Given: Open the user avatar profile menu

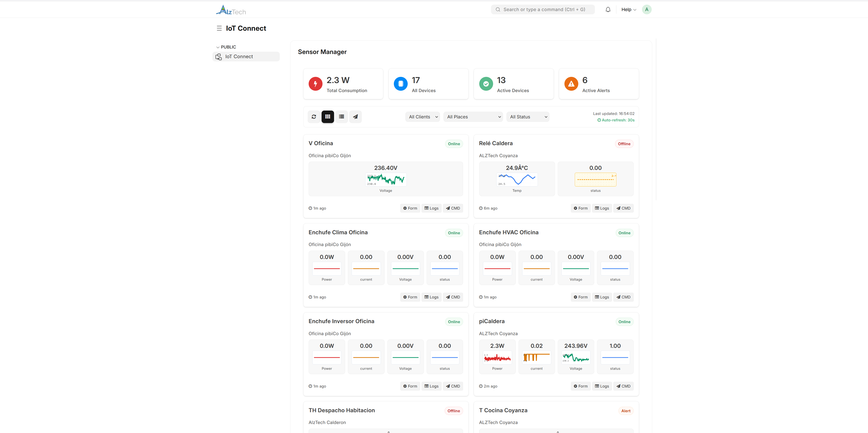Looking at the screenshot, I should (x=647, y=9).
